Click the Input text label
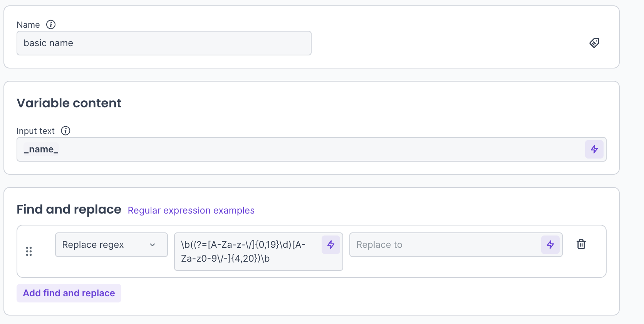 click(35, 131)
